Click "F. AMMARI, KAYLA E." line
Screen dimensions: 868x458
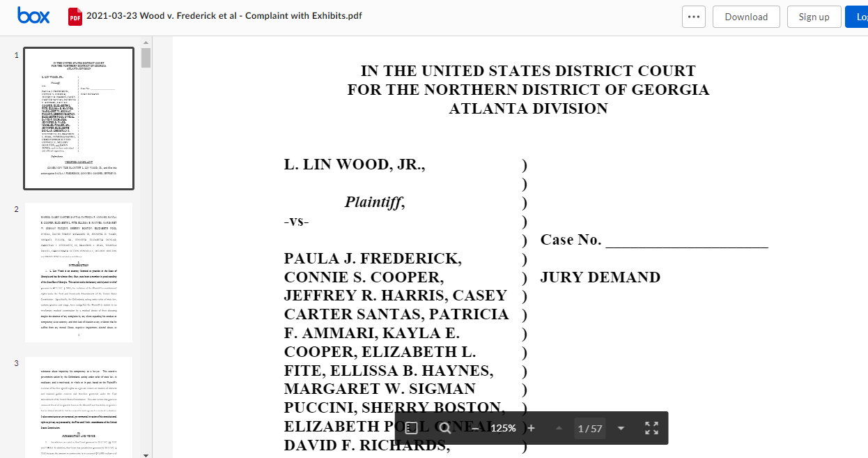tap(371, 333)
